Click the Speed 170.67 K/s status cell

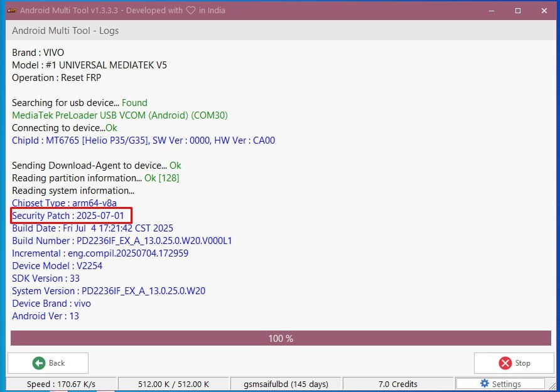(x=61, y=384)
